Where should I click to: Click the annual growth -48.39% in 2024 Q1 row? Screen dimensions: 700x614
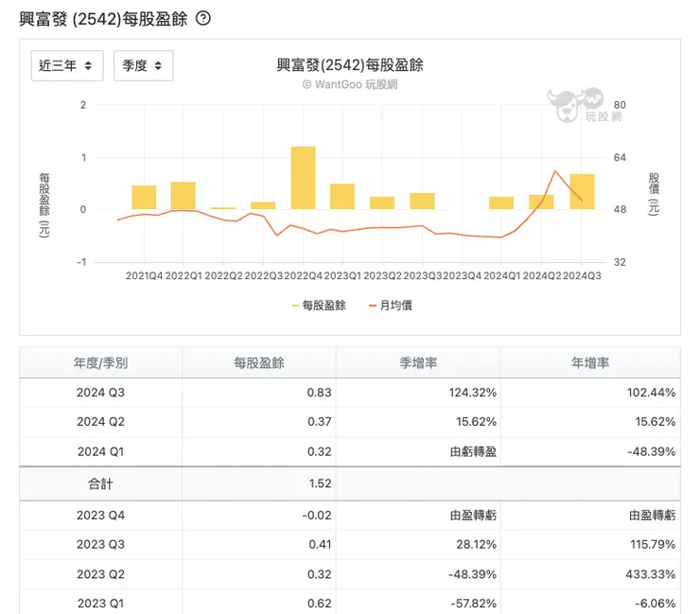tap(652, 452)
